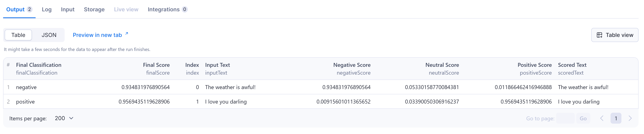644x134 pixels.
Task: Open Preview in new tab
Action: click(x=97, y=35)
